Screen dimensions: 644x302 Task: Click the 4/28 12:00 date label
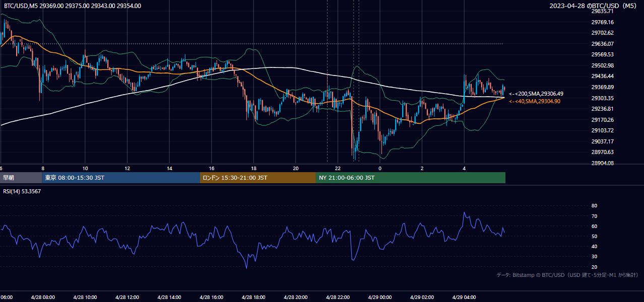[127, 297]
